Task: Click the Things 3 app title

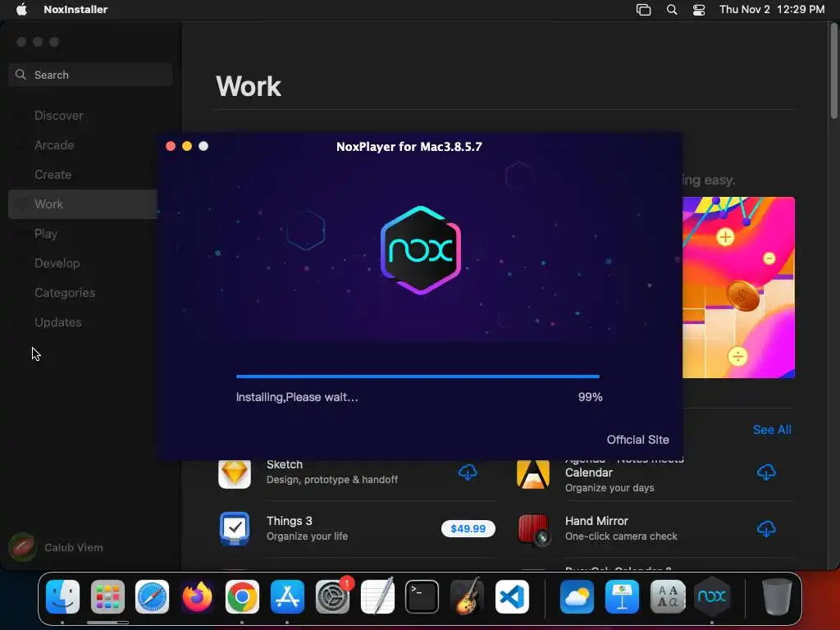Action: 290,521
